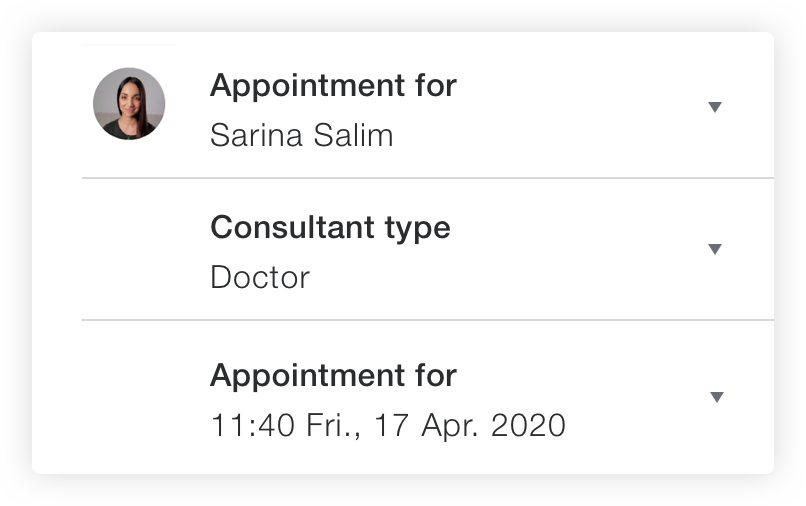Click Appointment for heading above the date
Screen dimensions: 806x506
[333, 375]
